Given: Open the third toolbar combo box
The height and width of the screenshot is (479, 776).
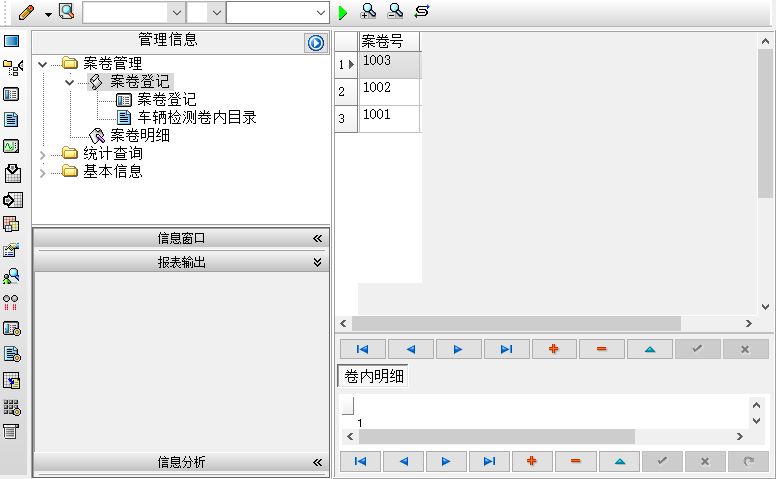Looking at the screenshot, I should (x=278, y=13).
